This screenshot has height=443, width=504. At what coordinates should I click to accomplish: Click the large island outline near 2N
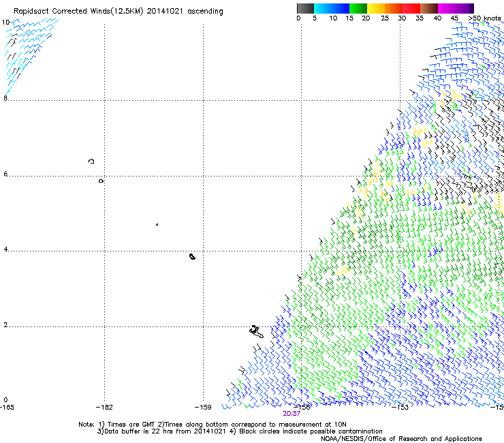pyautogui.click(x=256, y=331)
